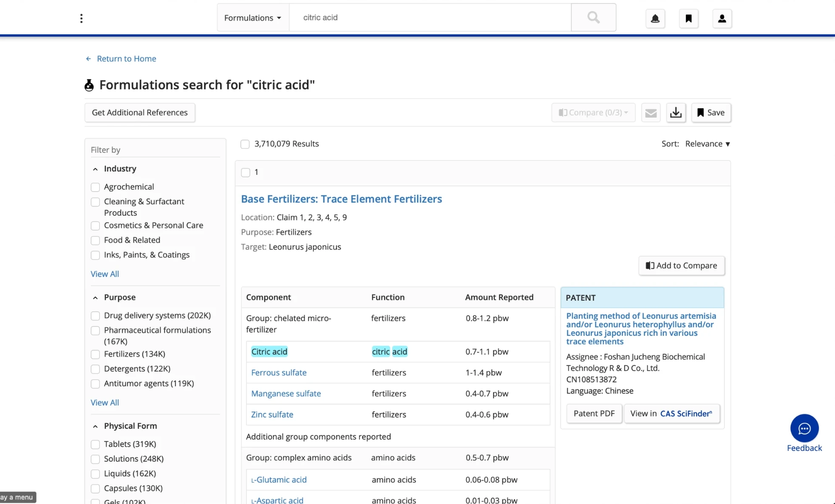Click View All under Industry
Image resolution: width=835 pixels, height=504 pixels.
pyautogui.click(x=105, y=274)
